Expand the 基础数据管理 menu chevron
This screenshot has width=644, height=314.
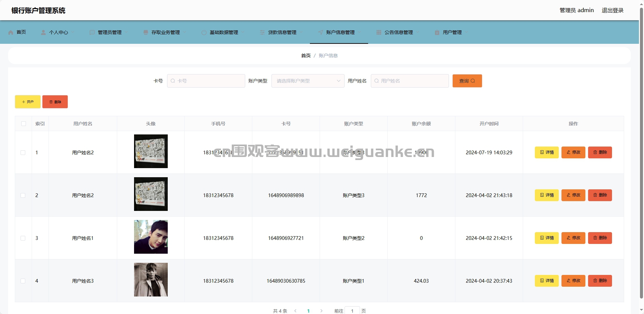[x=243, y=32]
